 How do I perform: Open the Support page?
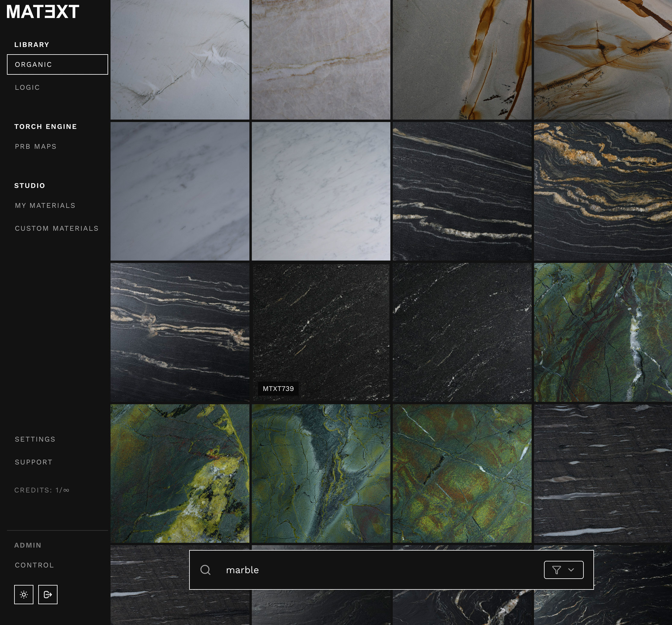[33, 462]
